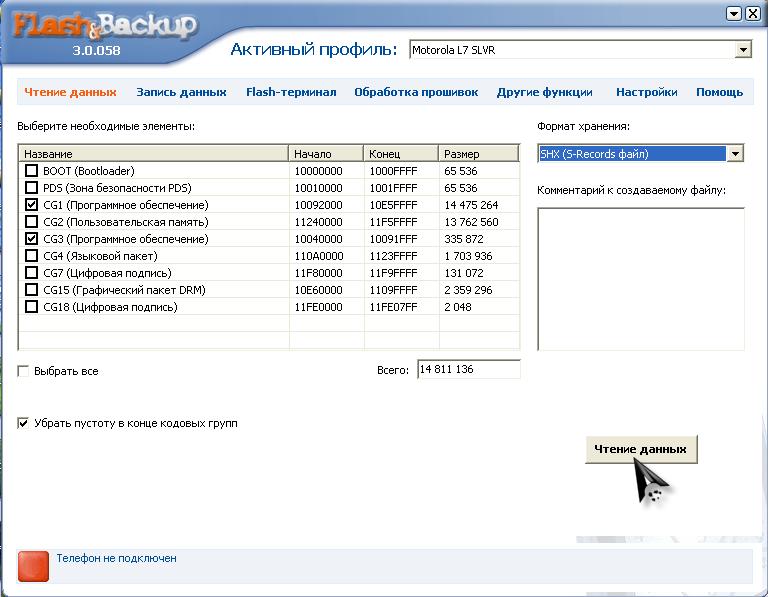Open the storage format dropdown arrow
Image resolution: width=768 pixels, height=597 pixels.
pyautogui.click(x=735, y=154)
